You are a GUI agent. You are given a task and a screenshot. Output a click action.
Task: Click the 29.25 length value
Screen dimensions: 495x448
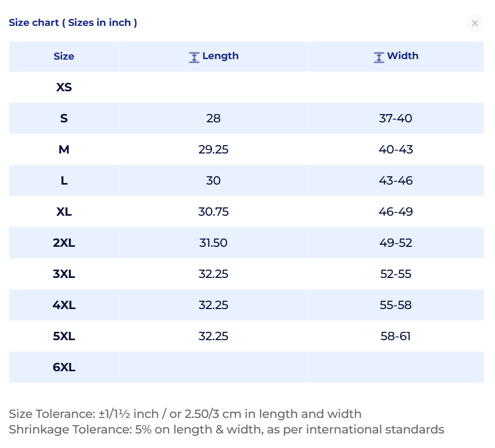tap(213, 149)
